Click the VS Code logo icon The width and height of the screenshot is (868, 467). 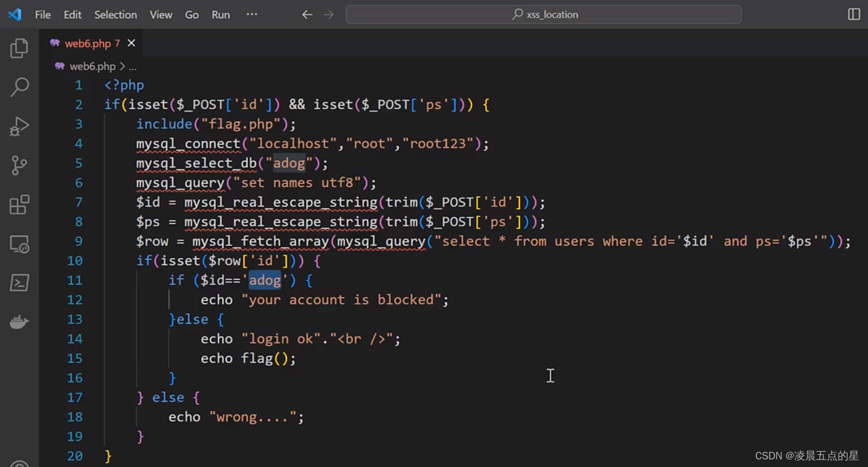(x=15, y=15)
